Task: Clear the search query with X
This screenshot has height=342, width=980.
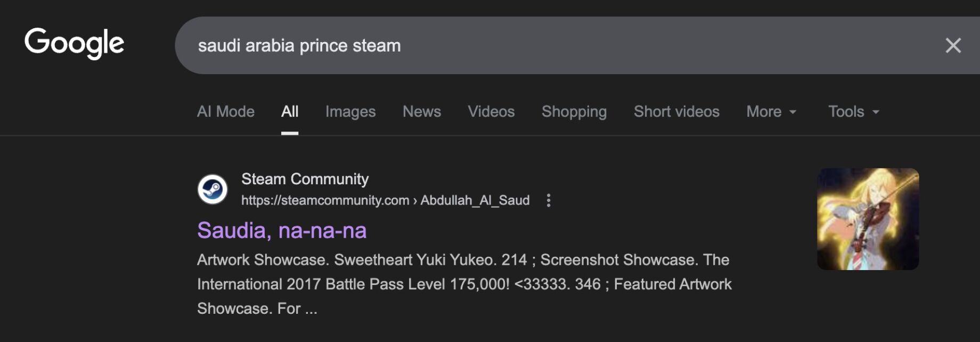Action: [953, 45]
